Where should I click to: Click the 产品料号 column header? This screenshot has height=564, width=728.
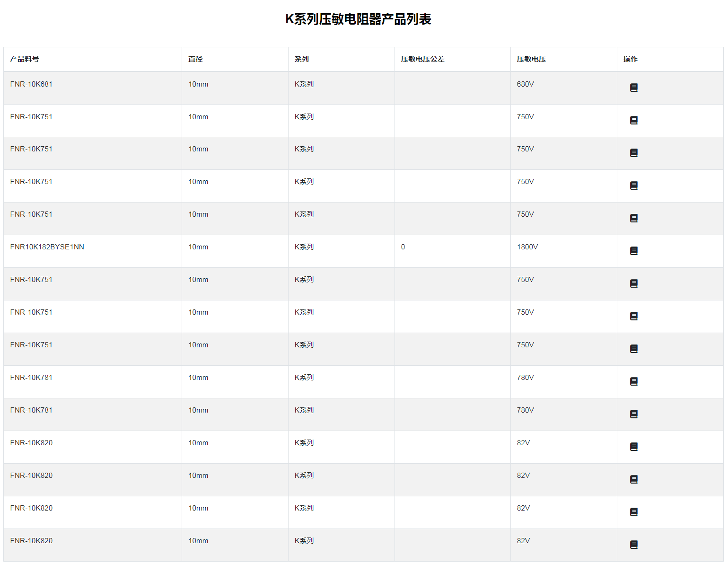pos(25,59)
